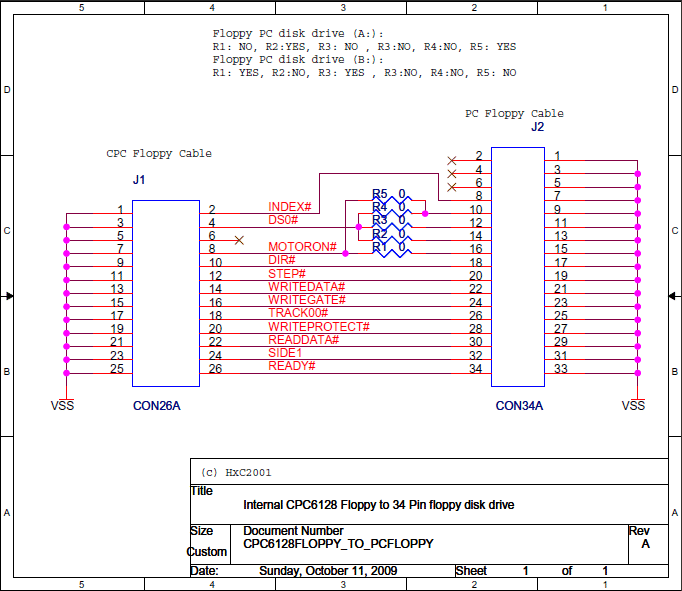Select resistor R5 symbol
The height and width of the screenshot is (591, 682).
[392, 200]
